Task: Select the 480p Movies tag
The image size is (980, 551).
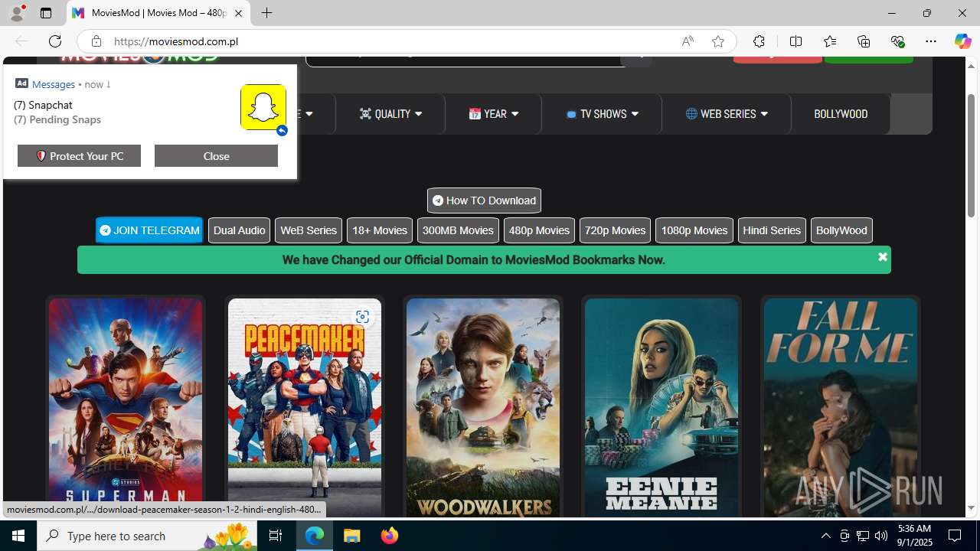Action: click(539, 230)
